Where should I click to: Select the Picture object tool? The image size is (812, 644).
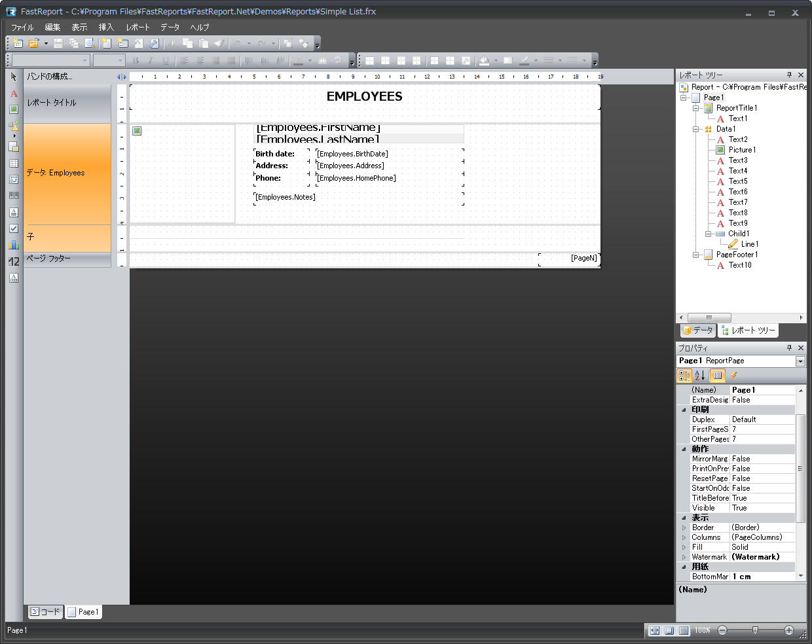[x=14, y=109]
